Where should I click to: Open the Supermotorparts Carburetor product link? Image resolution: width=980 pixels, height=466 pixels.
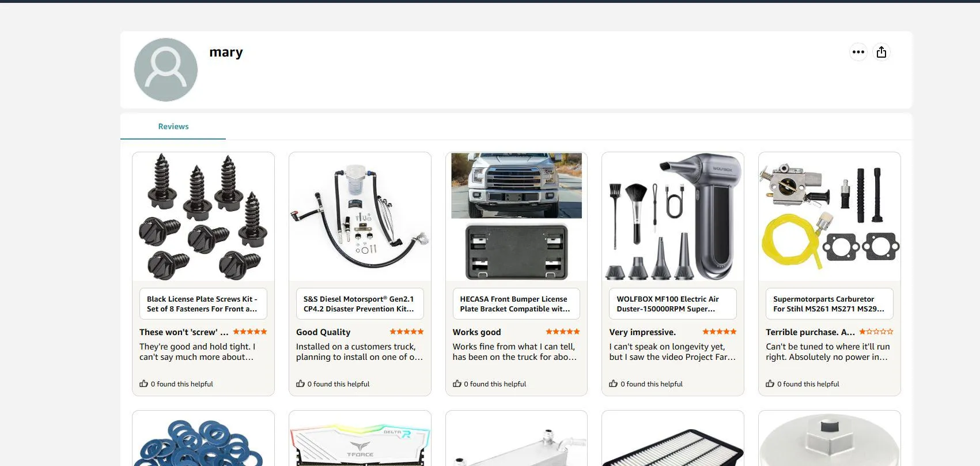tap(830, 304)
